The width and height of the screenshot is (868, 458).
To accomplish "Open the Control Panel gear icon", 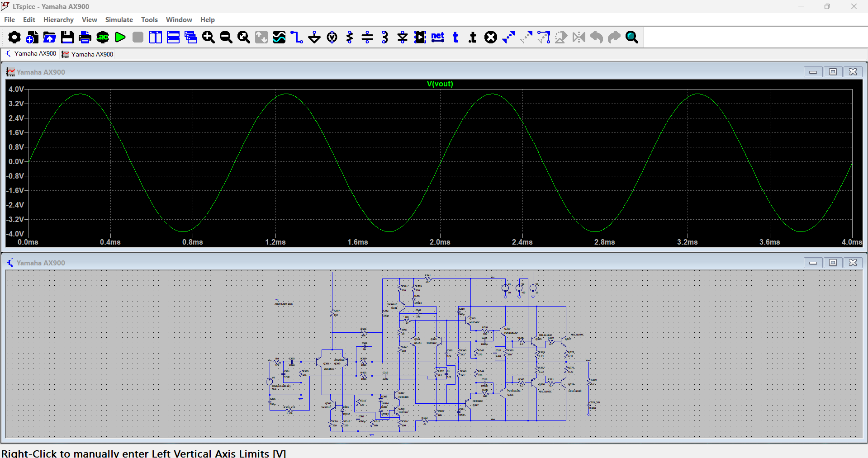I will pyautogui.click(x=14, y=37).
